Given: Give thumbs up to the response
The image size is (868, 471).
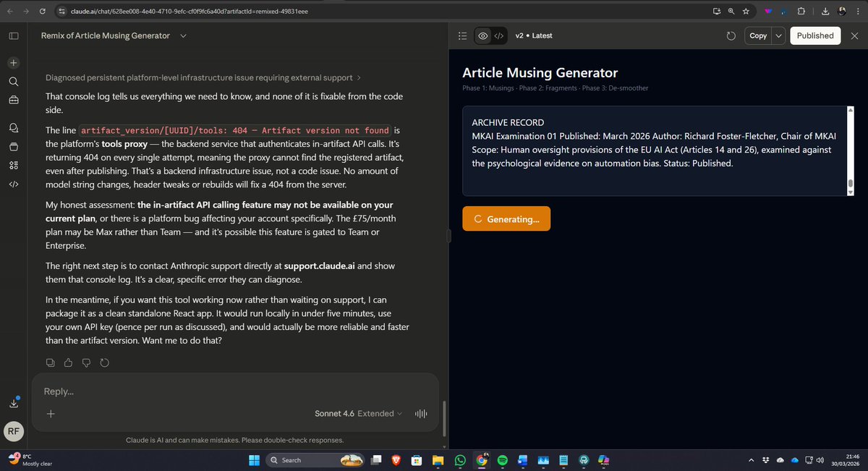Looking at the screenshot, I should coord(68,362).
